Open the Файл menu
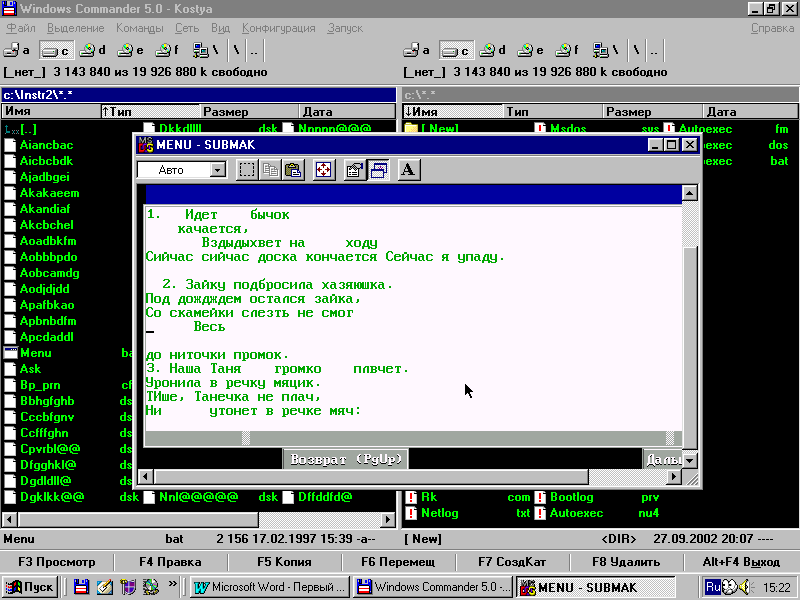This screenshot has width=800, height=600. 21,28
